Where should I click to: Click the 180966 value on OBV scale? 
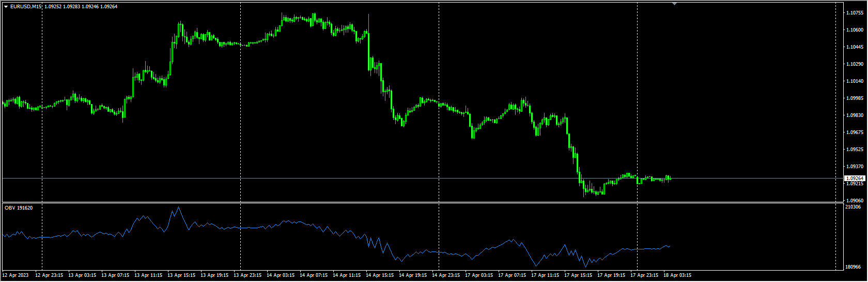(x=853, y=267)
